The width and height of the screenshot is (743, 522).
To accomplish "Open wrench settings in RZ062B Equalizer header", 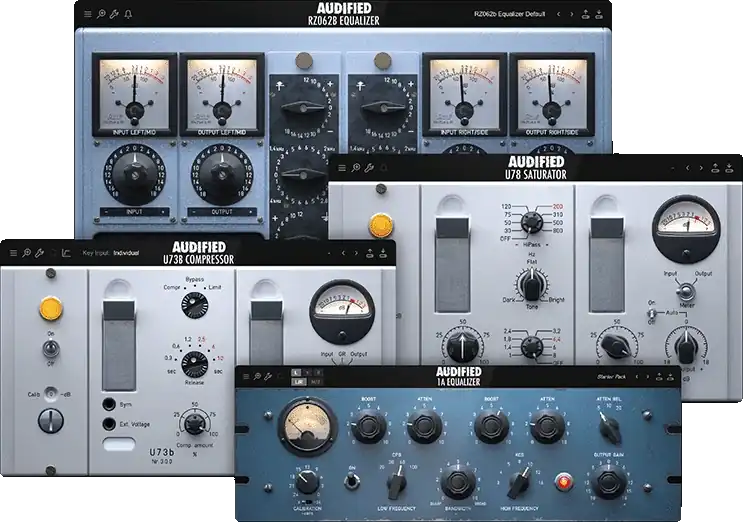I will tap(114, 14).
